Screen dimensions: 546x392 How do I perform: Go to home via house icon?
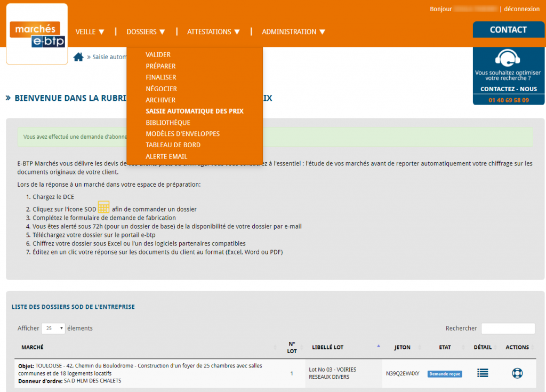tap(78, 57)
